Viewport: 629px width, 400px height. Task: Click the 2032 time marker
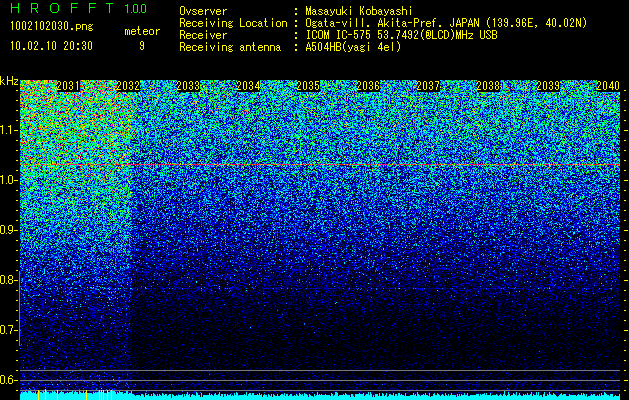tap(128, 86)
